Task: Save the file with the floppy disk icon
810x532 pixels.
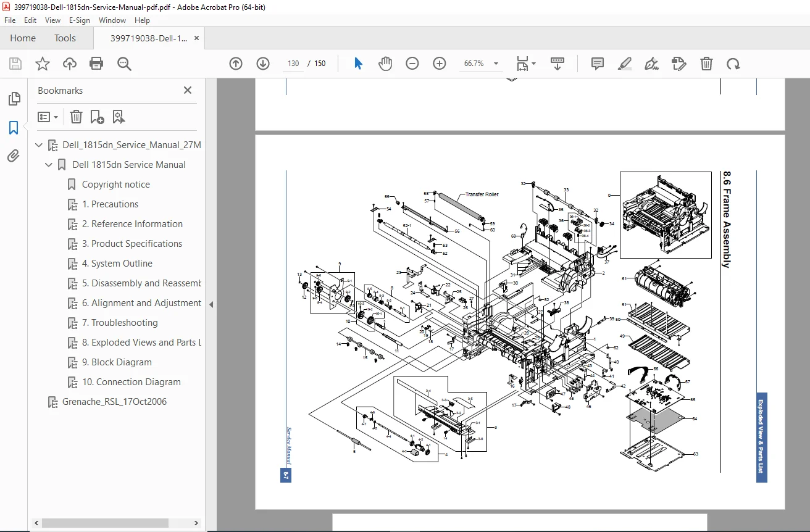Action: (15, 64)
